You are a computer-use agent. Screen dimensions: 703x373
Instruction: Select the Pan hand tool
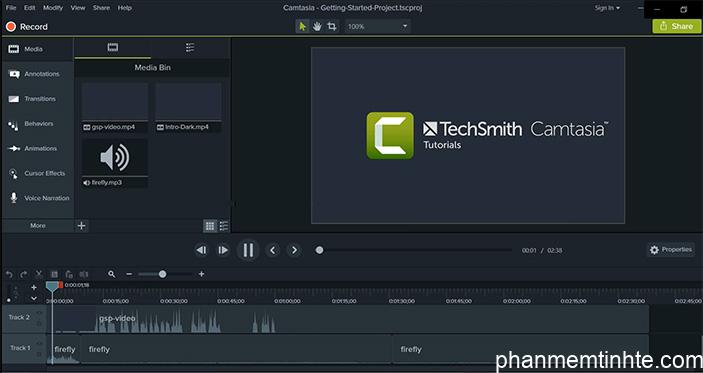(x=317, y=26)
